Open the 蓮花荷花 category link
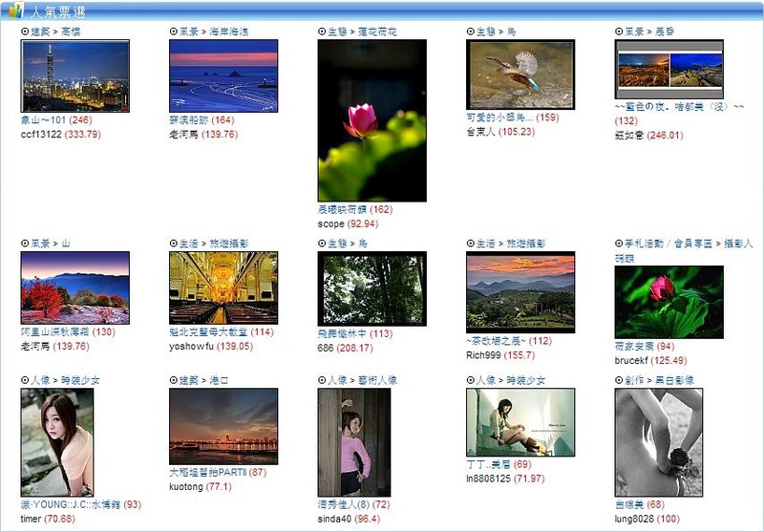This screenshot has width=764, height=532. [377, 32]
